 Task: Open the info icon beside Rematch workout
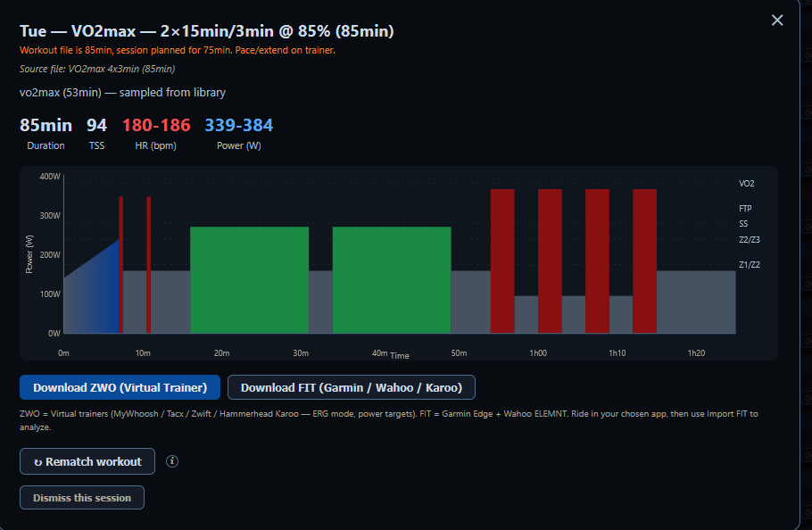tap(172, 461)
